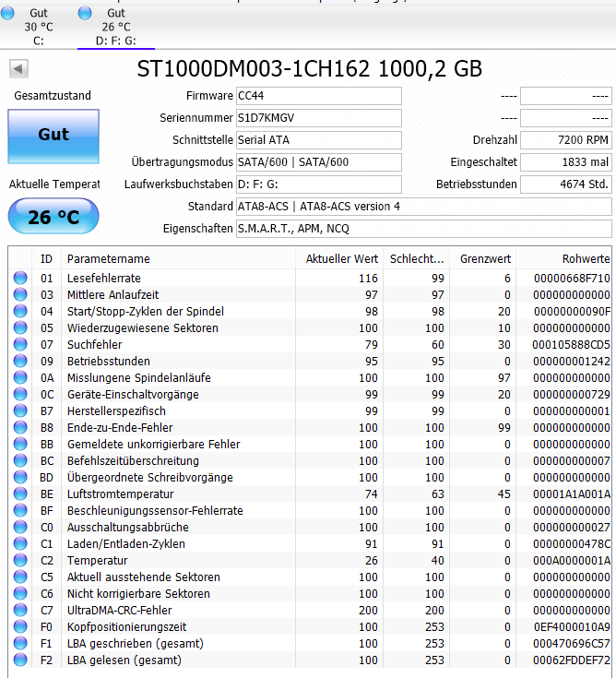Click the Eingeschaltet field 1833 mal
The width and height of the screenshot is (616, 678).
[x=566, y=162]
